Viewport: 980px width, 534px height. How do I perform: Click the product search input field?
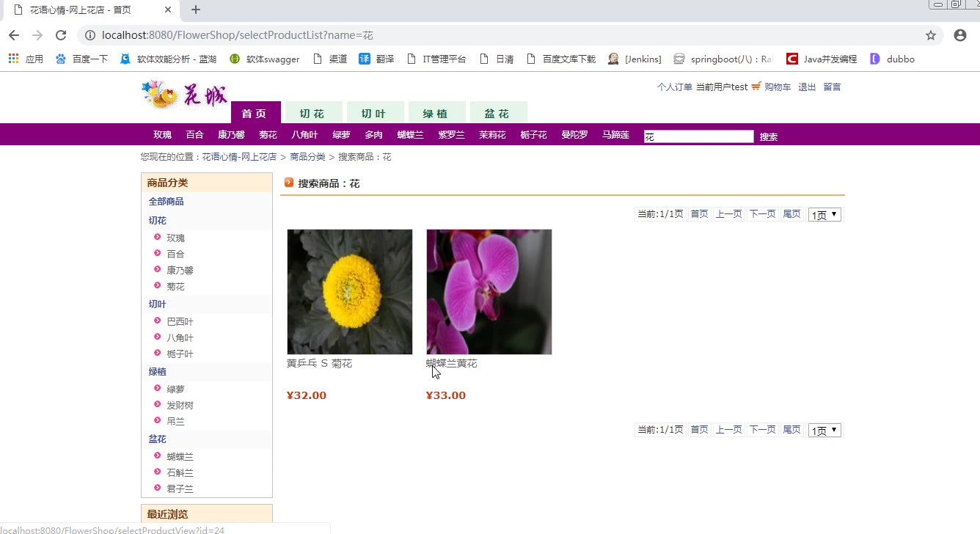coord(698,136)
